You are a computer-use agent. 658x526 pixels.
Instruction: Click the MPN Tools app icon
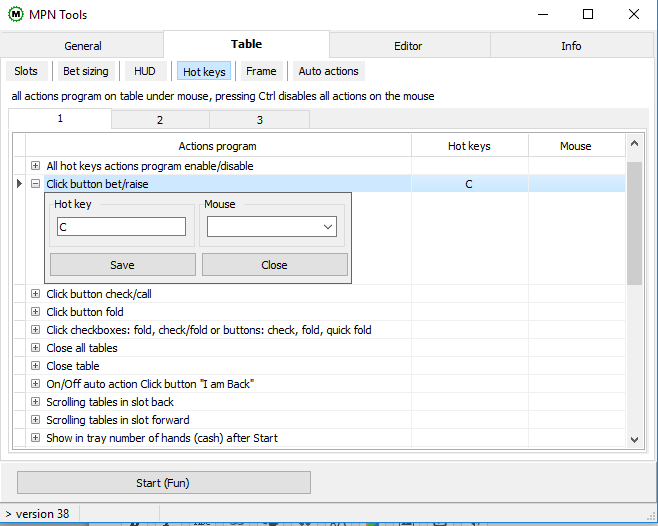click(16, 14)
